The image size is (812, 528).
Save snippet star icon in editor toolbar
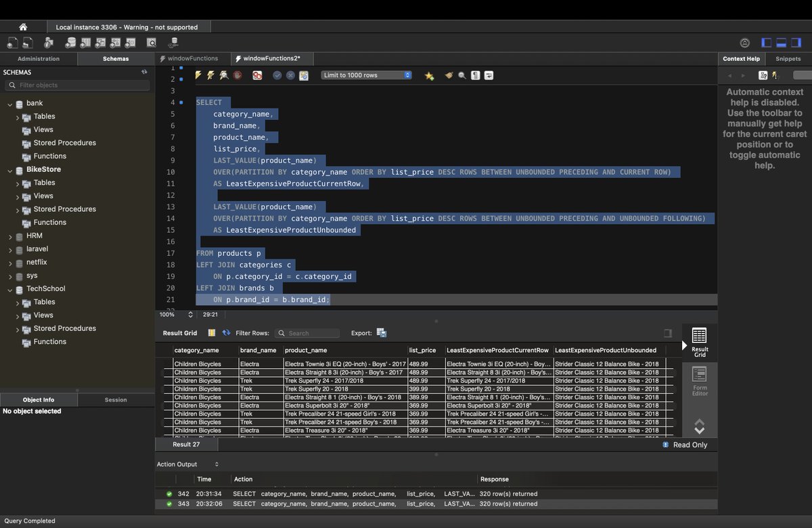[429, 76]
